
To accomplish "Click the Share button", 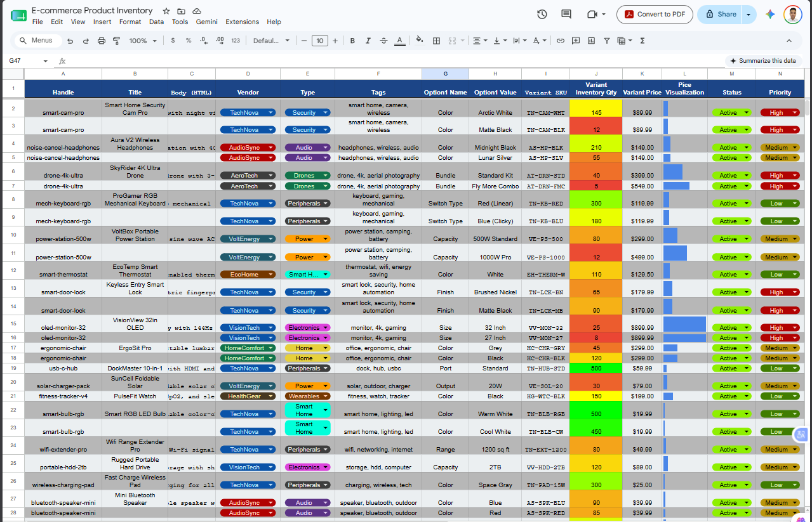I will pos(720,14).
